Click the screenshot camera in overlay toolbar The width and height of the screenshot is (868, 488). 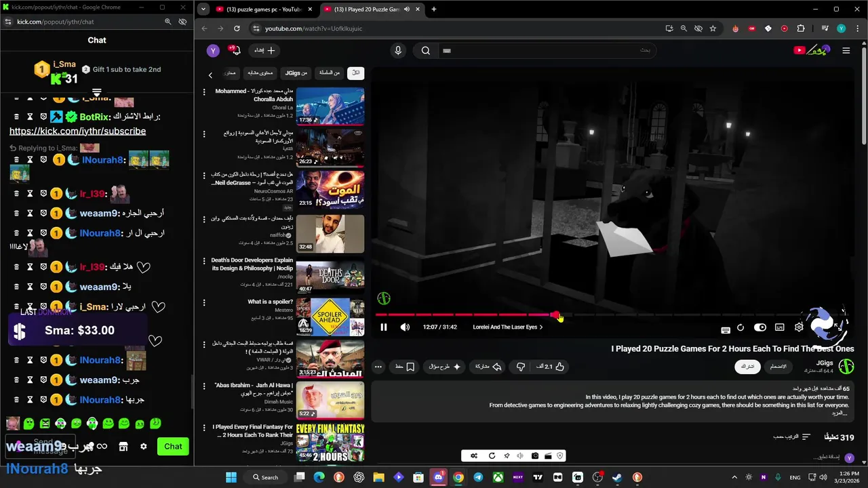[x=535, y=456]
